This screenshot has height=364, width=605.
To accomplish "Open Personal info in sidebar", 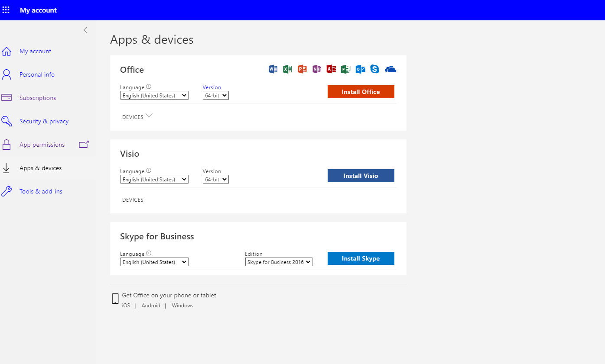I will pyautogui.click(x=37, y=74).
